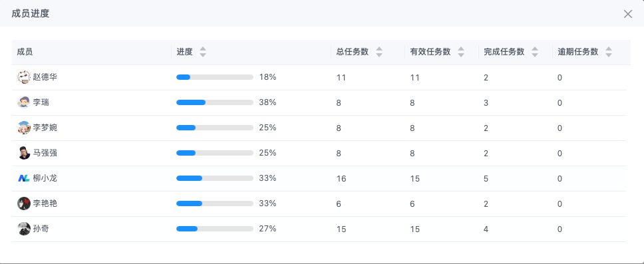Sort by 总任务数 column arrows
Viewport: 644px width, 264px height.
[379, 52]
